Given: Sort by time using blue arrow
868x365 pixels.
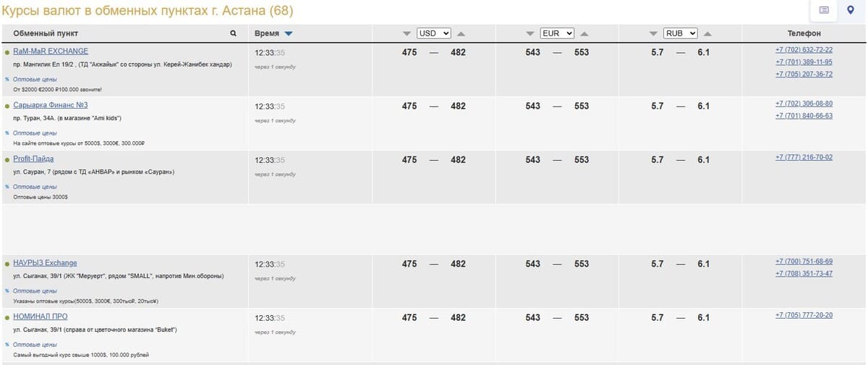Looking at the screenshot, I should click(x=289, y=34).
